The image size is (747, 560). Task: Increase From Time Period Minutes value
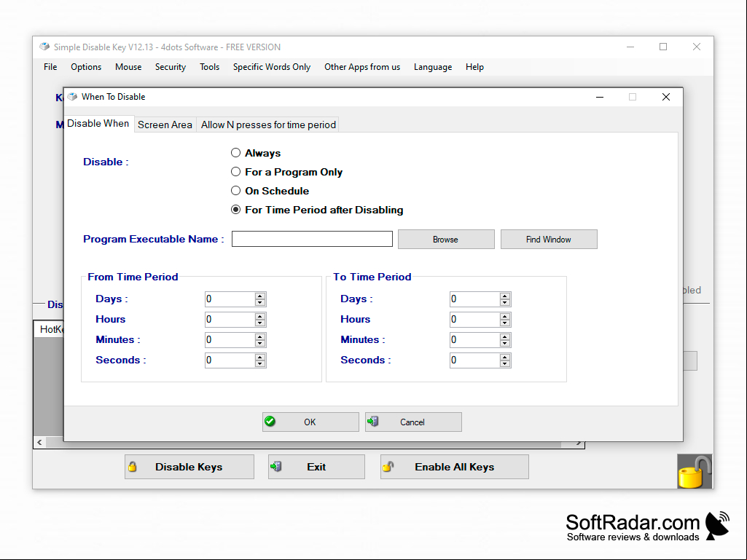click(260, 337)
